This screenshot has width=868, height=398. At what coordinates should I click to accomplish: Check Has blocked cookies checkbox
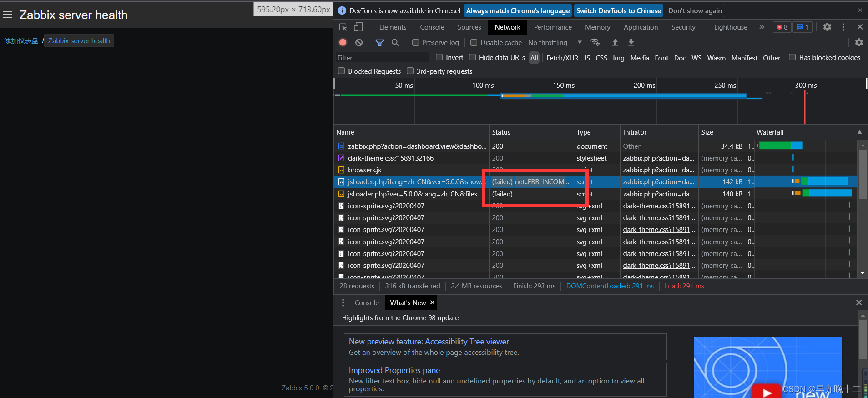792,57
